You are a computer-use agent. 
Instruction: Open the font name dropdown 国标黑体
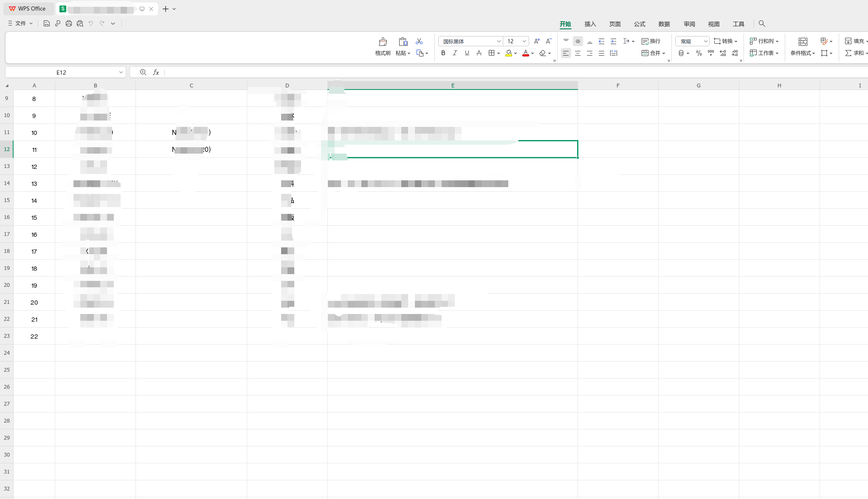click(499, 41)
